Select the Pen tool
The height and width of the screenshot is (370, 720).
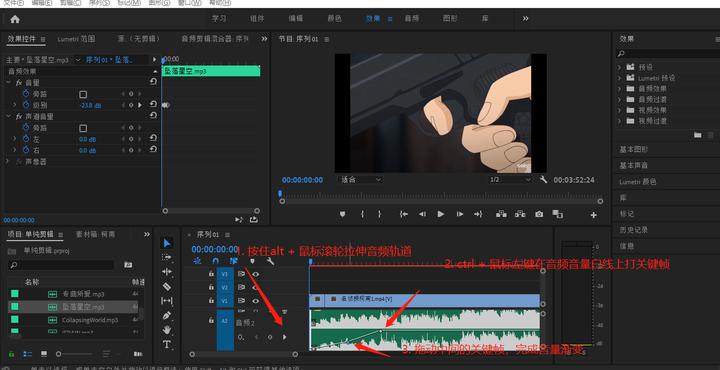coord(167,315)
